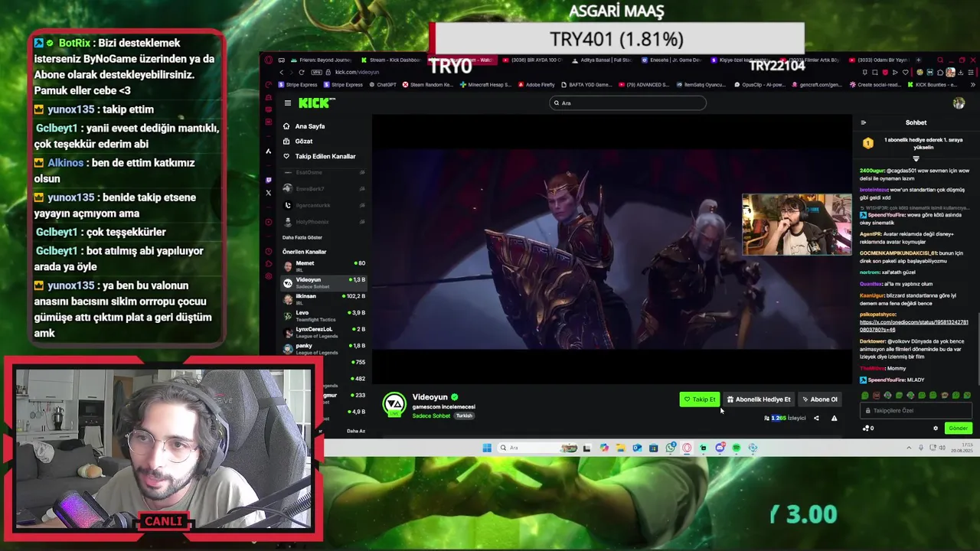Click the chat 'Takipçilere Özel' input
Screen dimensions: 980x551
coord(915,411)
